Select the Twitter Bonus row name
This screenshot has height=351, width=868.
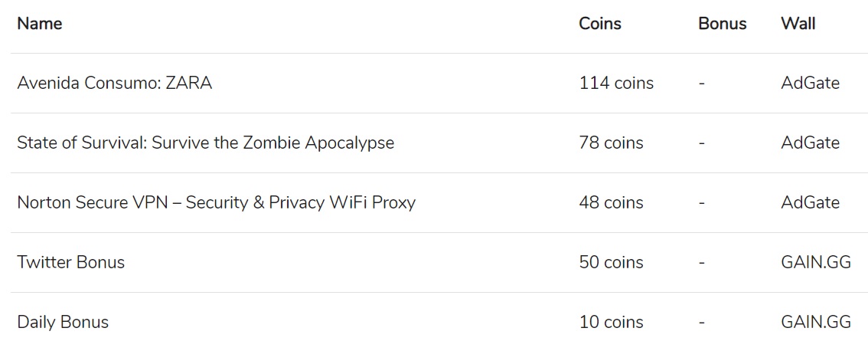(x=70, y=263)
